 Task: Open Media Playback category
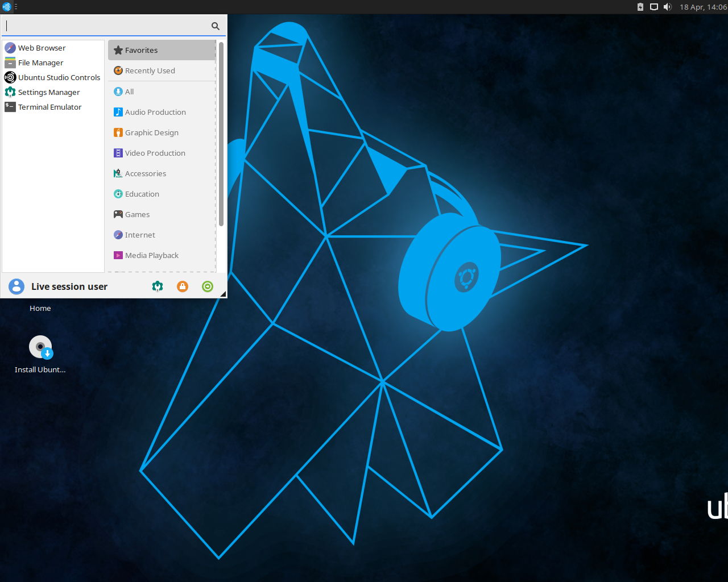(x=162, y=255)
